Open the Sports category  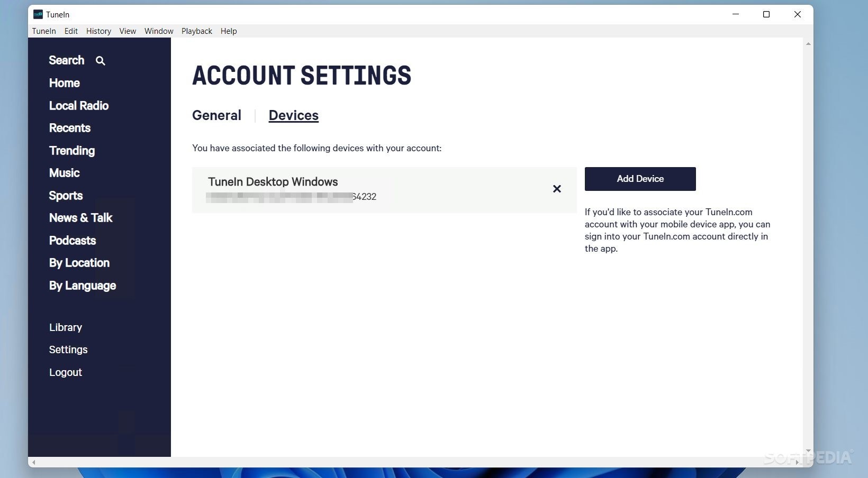pos(66,196)
